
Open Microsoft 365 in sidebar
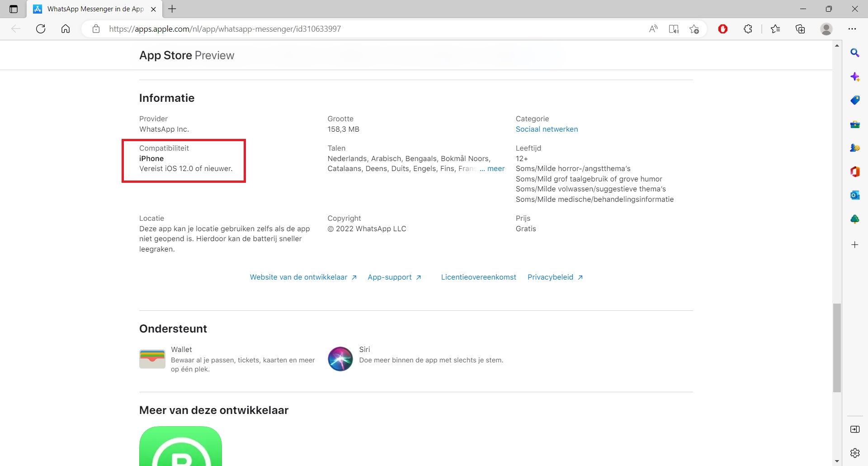click(855, 171)
